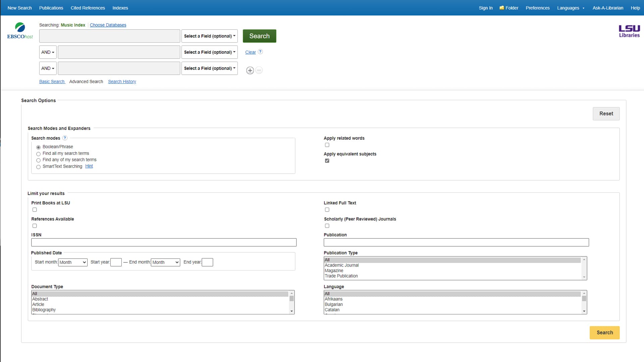Select Article document type

[160, 304]
